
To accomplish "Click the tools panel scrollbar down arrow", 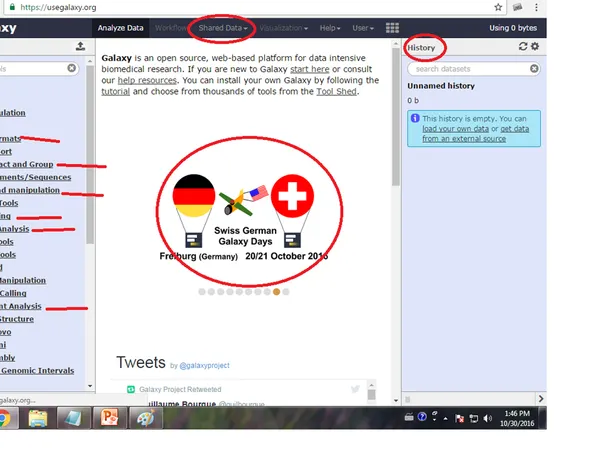I will click(90, 386).
